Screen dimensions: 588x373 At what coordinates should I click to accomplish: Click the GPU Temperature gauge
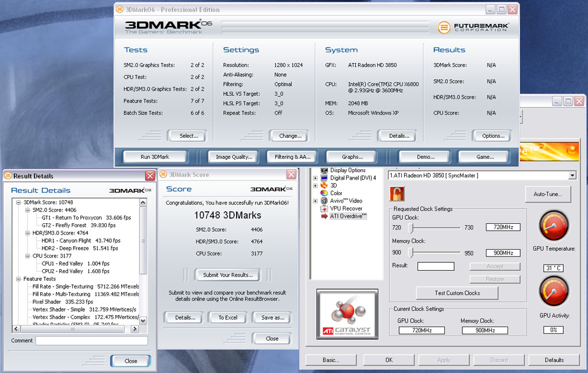554,226
